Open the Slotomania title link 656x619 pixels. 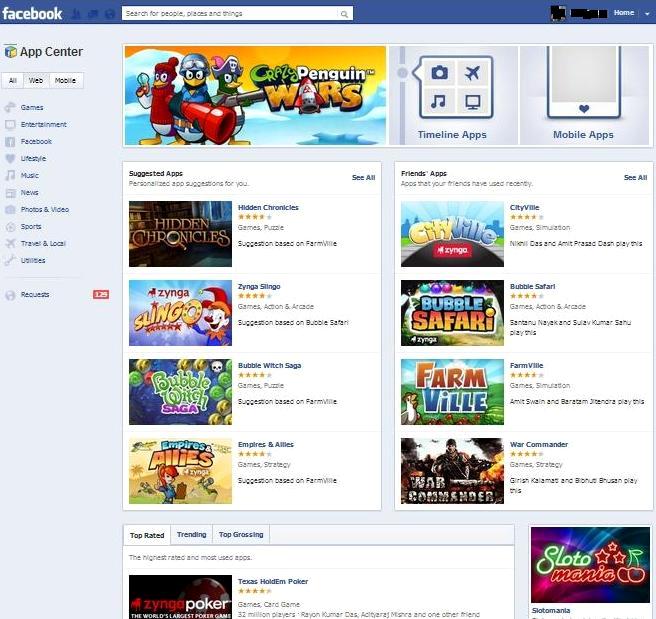[x=551, y=611]
